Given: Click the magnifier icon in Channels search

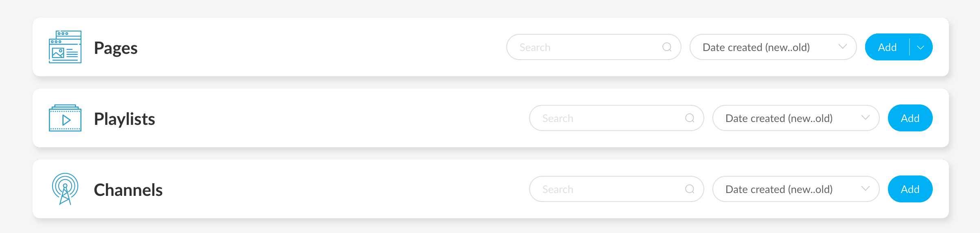Looking at the screenshot, I should pos(690,189).
